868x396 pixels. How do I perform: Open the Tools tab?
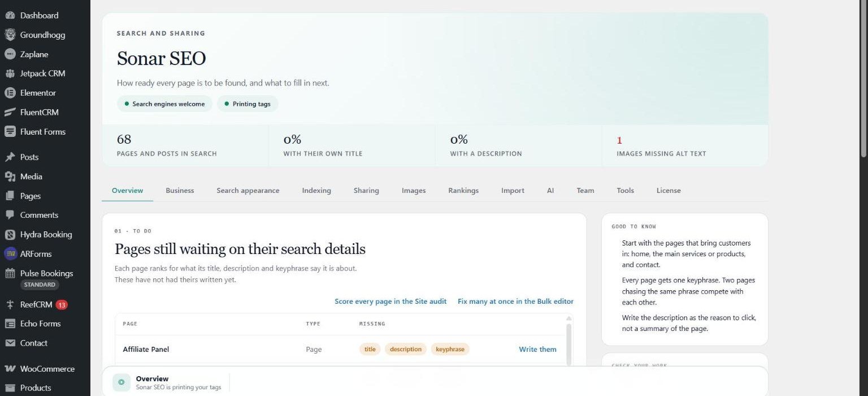[626, 191]
